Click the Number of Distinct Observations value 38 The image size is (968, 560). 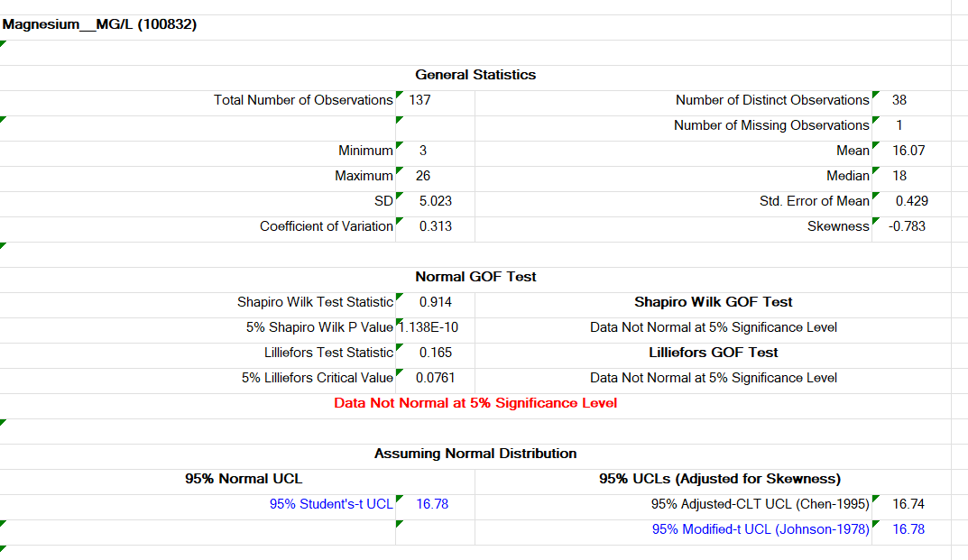pyautogui.click(x=899, y=100)
